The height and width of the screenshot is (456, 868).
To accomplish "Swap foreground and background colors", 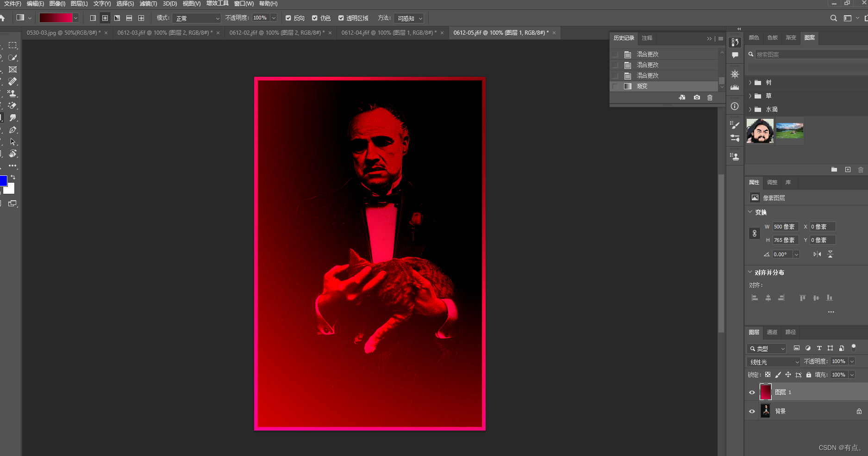I will coord(13,177).
